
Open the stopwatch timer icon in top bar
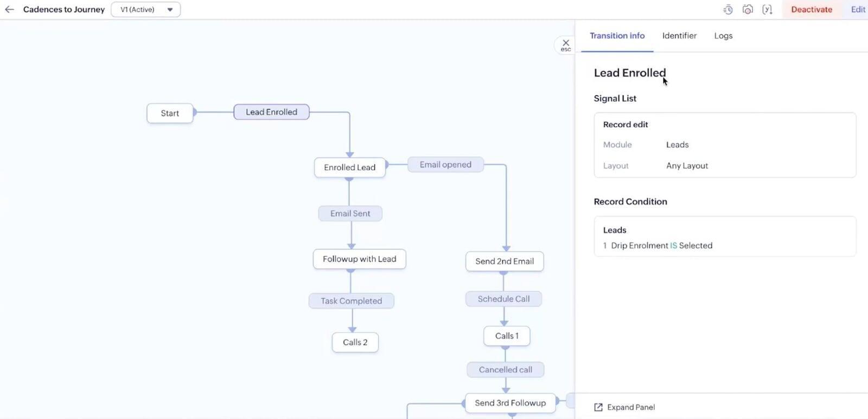728,9
